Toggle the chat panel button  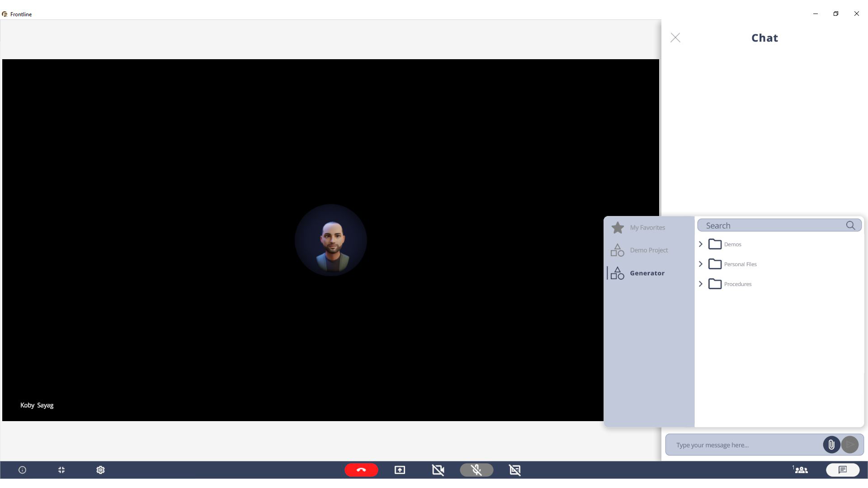(x=843, y=470)
